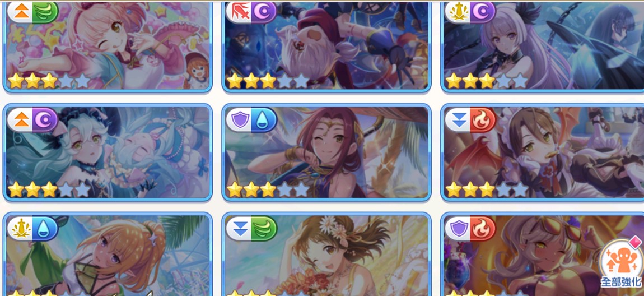Open the flower-haired girl with bouquet card
644x296 pixels.
click(x=326, y=254)
